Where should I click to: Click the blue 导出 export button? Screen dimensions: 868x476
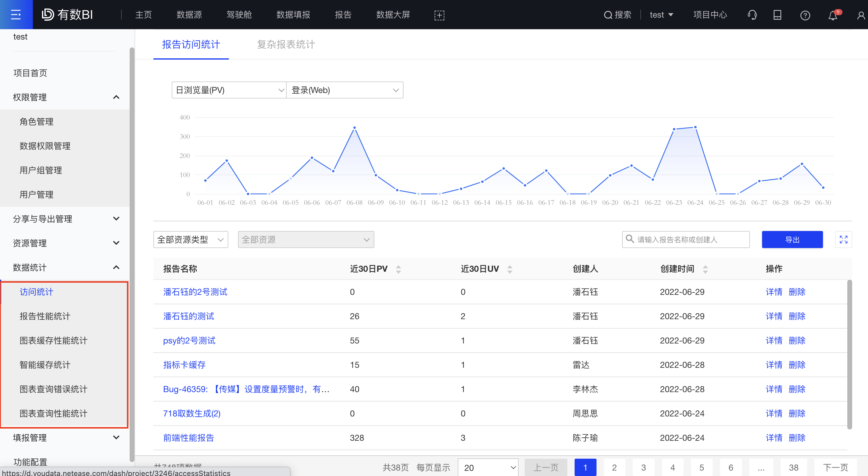[792, 239]
